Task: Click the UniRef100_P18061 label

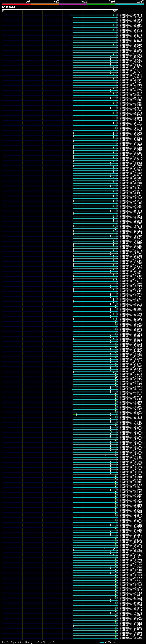Action: click(x=131, y=354)
